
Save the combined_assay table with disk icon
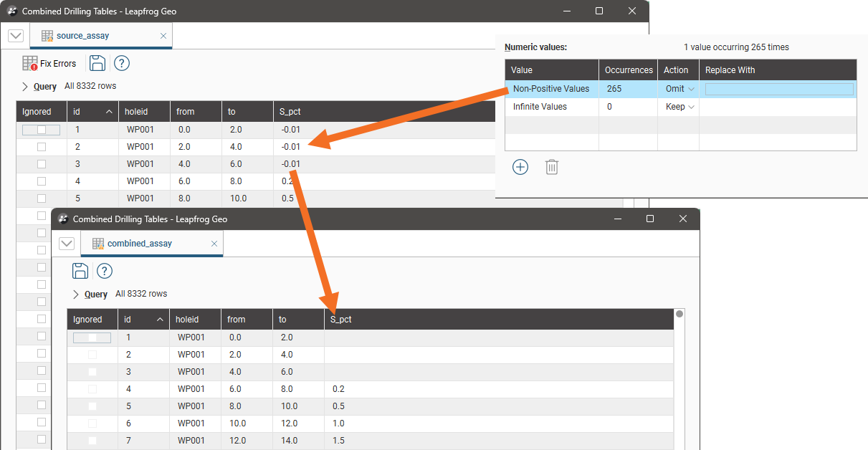pyautogui.click(x=80, y=271)
